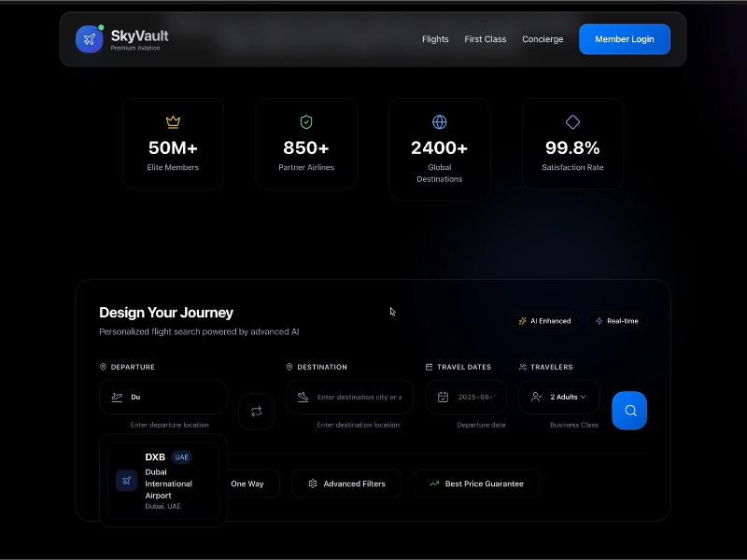Click the swap locations icon between departure and destination
Screen dimensions: 747x560
pos(256,411)
